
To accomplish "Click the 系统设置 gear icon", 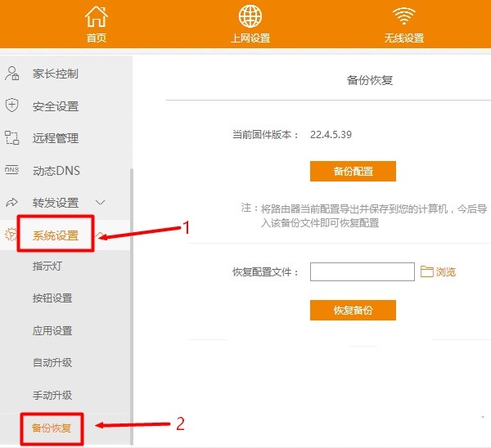I will (x=11, y=235).
